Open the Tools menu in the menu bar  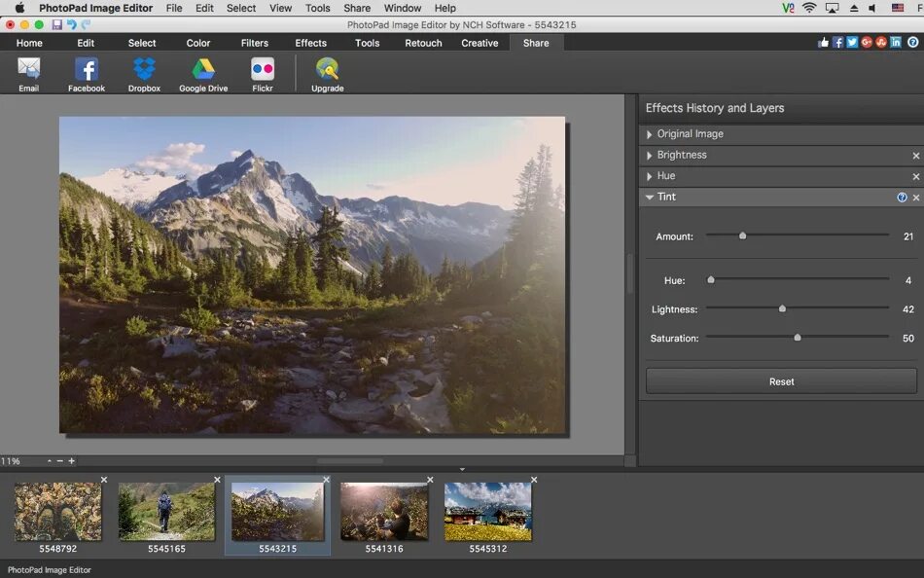(x=316, y=8)
